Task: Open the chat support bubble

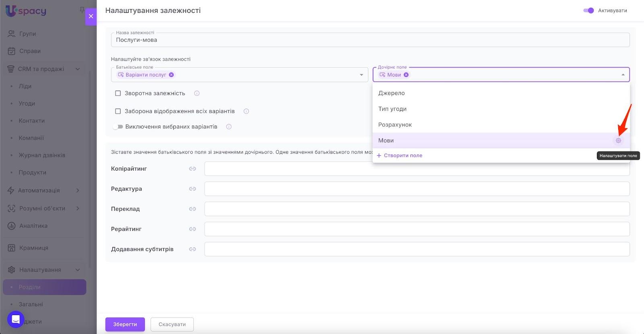Action: (x=16, y=320)
